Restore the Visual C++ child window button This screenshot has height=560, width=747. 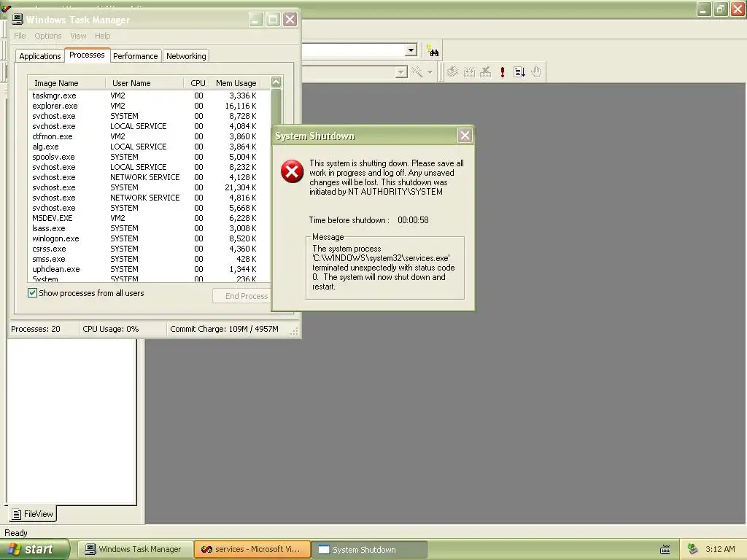[721, 9]
